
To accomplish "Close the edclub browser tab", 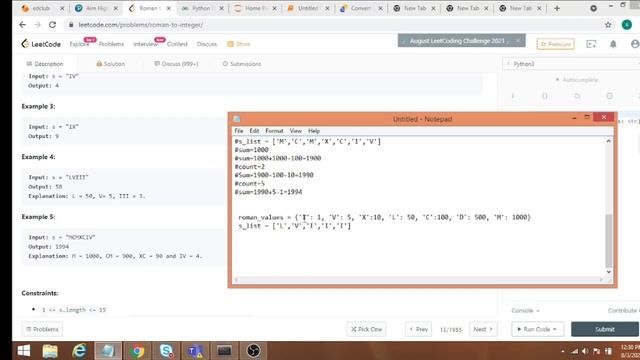I will pos(62,8).
